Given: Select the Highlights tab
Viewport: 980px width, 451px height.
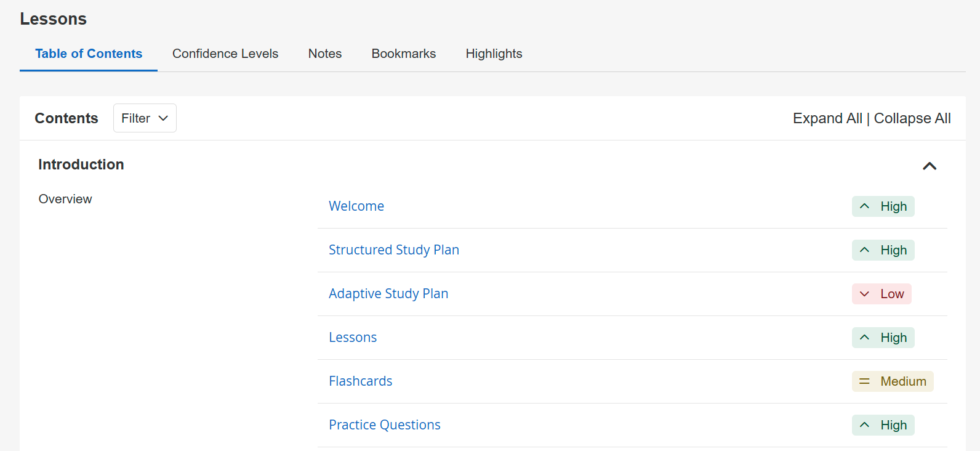Looking at the screenshot, I should (494, 54).
